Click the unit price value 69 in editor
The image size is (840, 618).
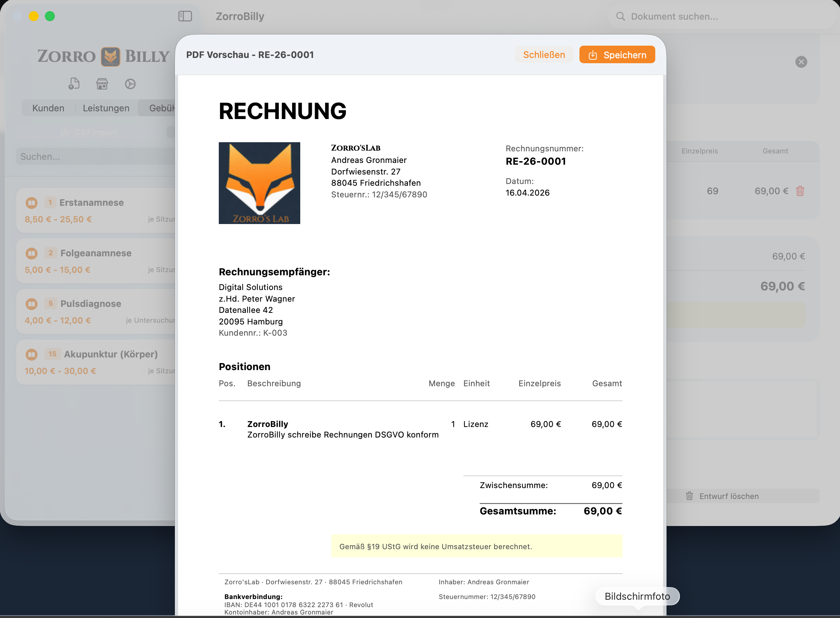point(713,191)
